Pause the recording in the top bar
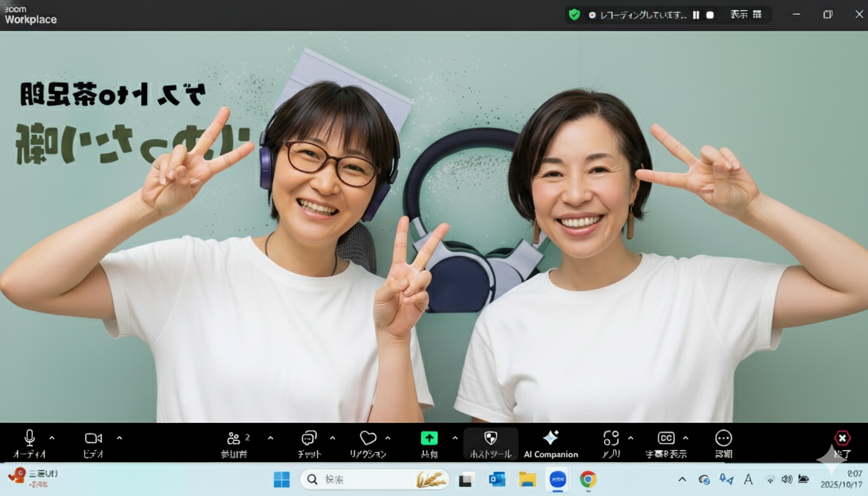868x496 pixels. click(696, 15)
